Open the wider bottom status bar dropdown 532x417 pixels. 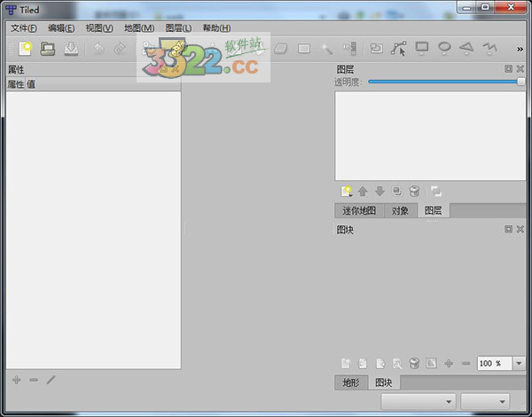pos(418,402)
